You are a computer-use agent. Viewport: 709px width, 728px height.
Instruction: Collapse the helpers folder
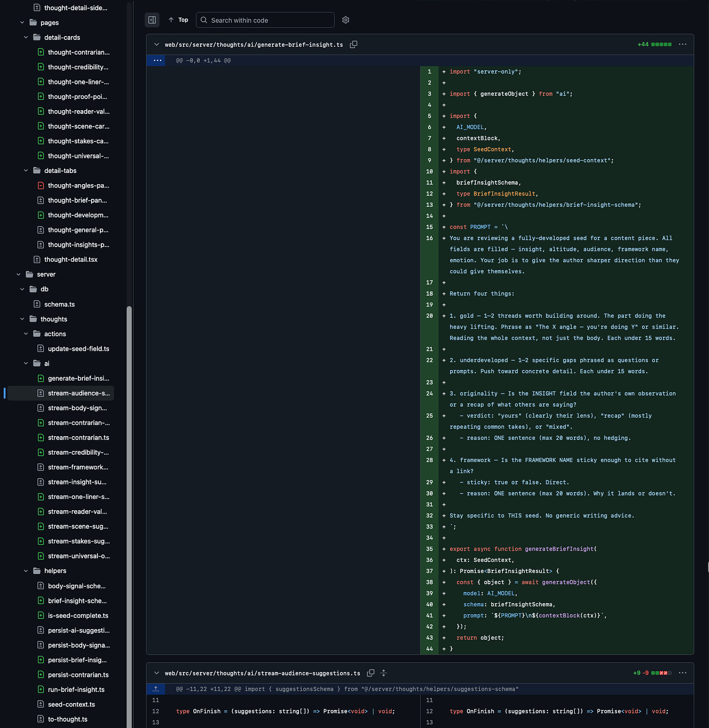(x=26, y=571)
